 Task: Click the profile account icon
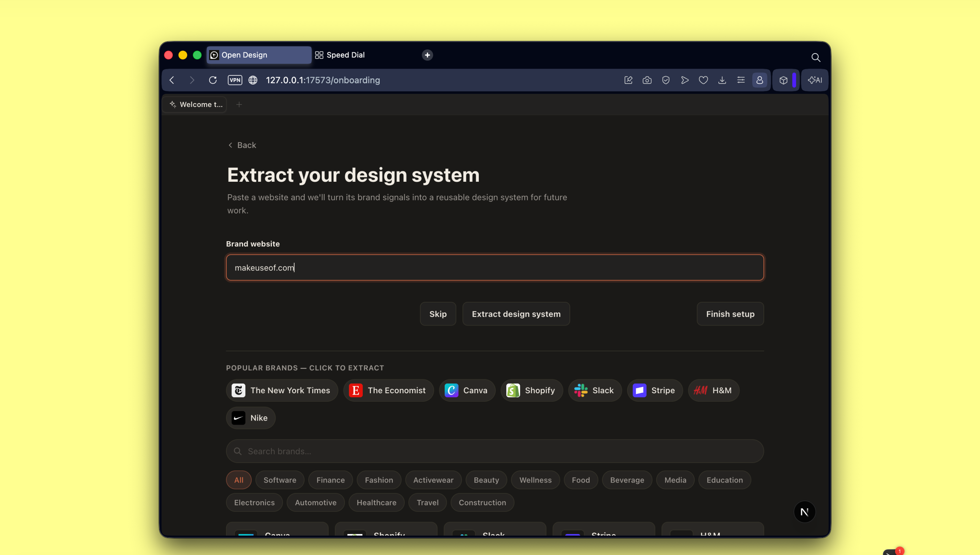click(x=759, y=80)
